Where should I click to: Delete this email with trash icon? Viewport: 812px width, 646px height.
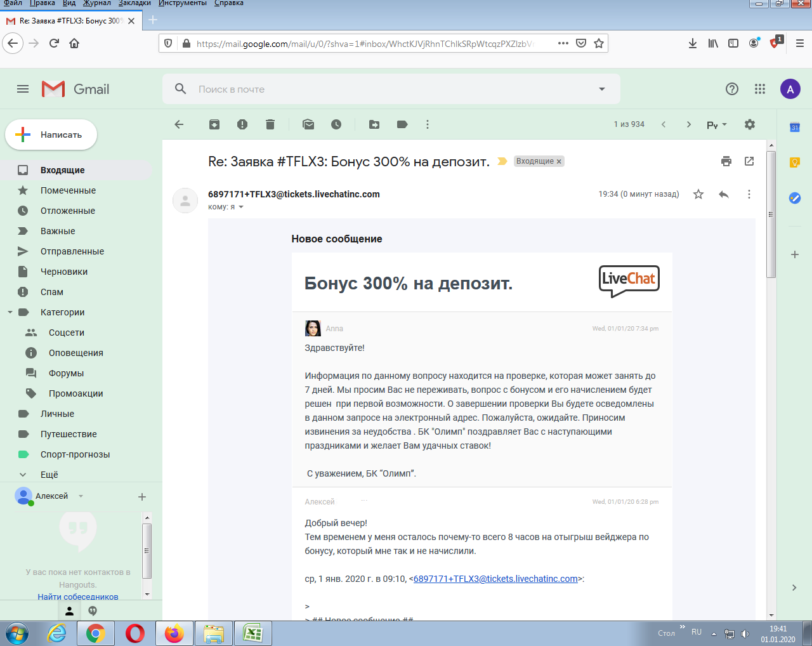tap(270, 124)
